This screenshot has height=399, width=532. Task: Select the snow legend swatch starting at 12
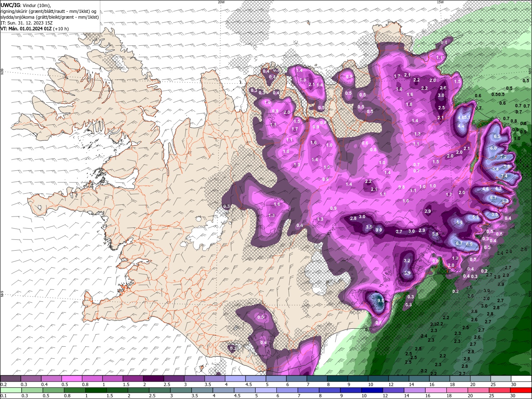coord(399,379)
